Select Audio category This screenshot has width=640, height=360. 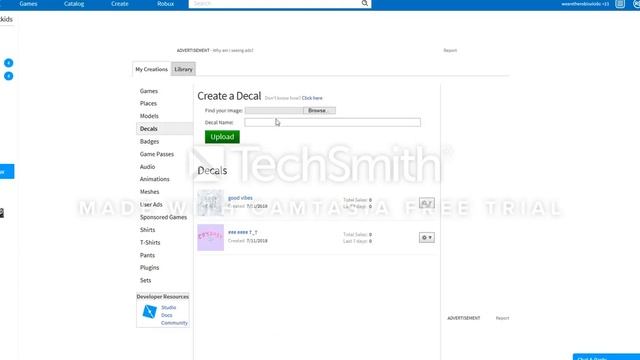147,167
